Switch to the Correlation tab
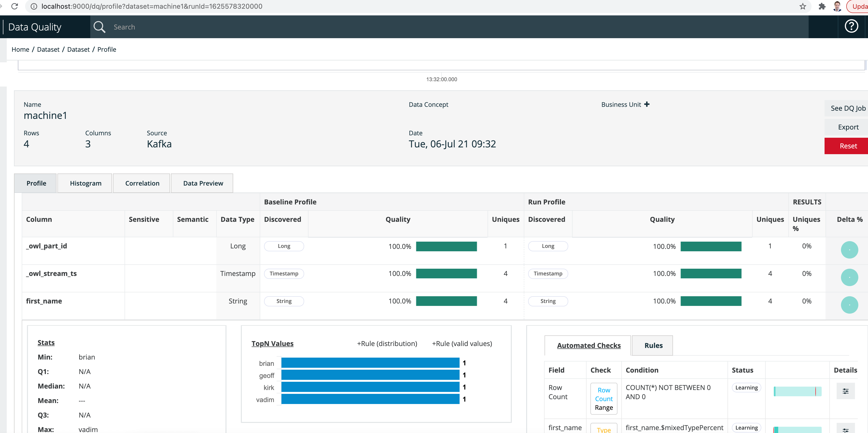868x433 pixels. (142, 183)
